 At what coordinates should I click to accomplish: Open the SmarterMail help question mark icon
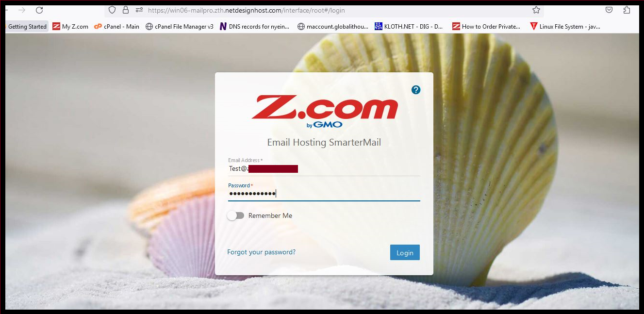coord(416,90)
